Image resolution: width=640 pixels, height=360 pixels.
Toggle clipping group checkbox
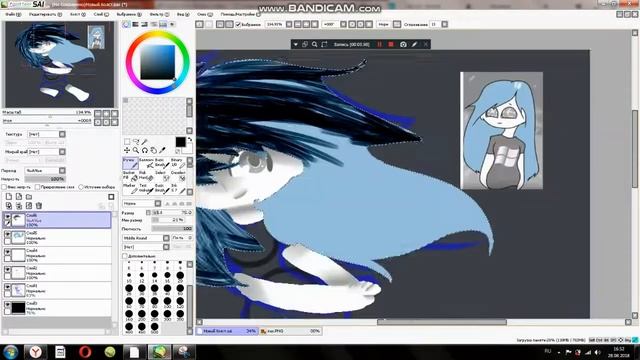tap(37, 187)
